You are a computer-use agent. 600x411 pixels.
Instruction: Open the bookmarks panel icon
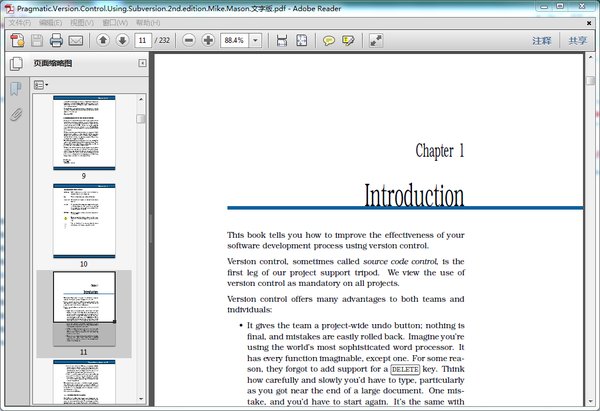[16, 89]
